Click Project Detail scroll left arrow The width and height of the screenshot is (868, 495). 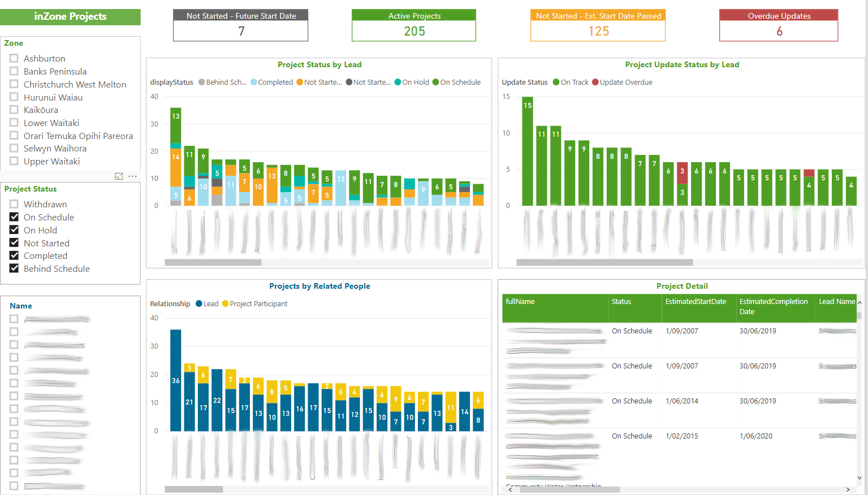click(510, 489)
